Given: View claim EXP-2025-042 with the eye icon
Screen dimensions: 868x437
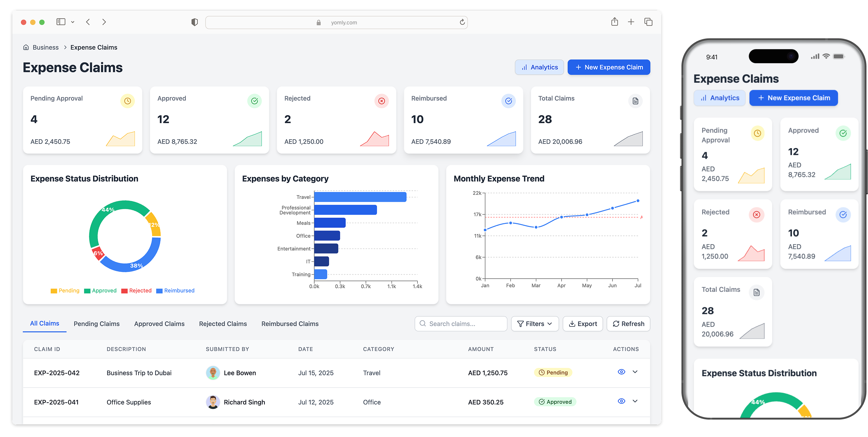Looking at the screenshot, I should point(622,372).
